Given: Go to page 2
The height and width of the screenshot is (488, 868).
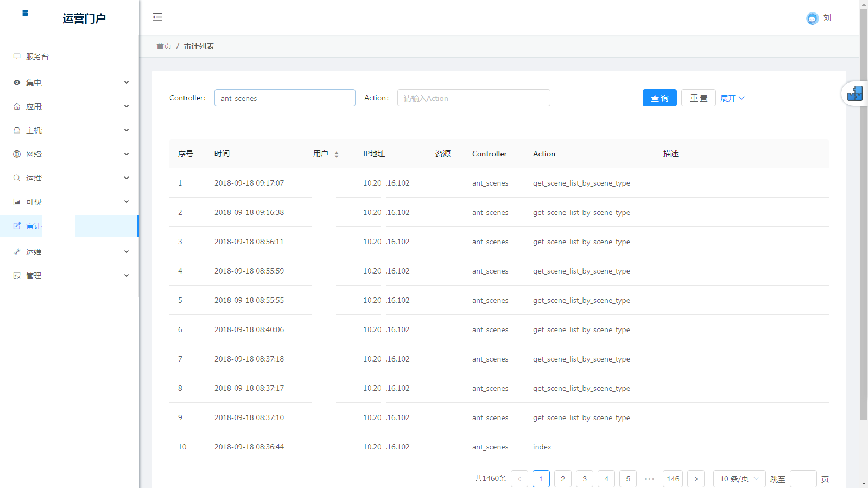Looking at the screenshot, I should pos(563,479).
